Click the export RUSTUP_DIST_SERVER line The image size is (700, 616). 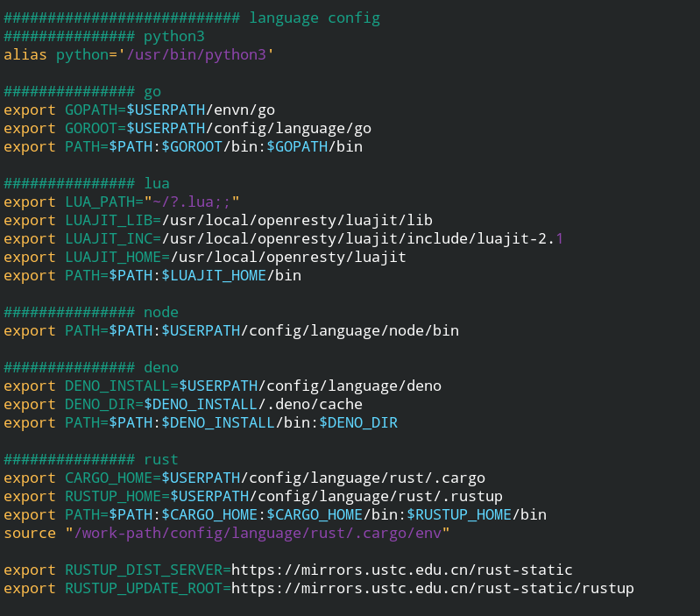click(x=288, y=570)
